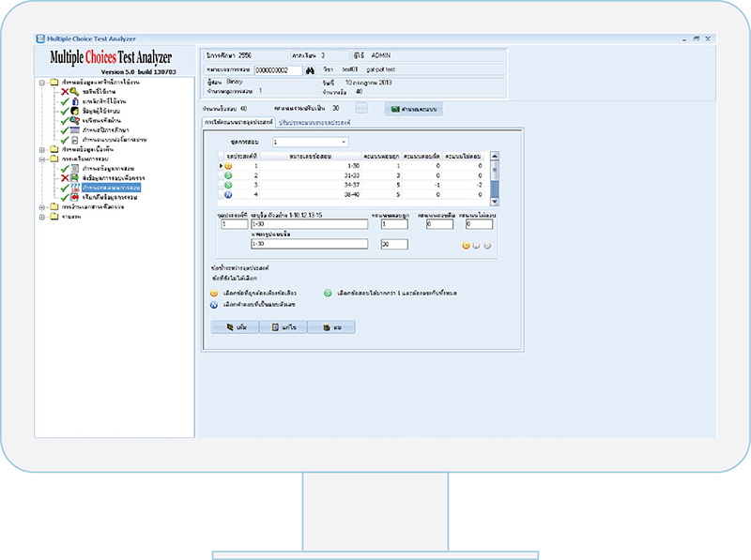Select the first scoring-by-objective tab
The height and width of the screenshot is (560, 751).
point(237,123)
